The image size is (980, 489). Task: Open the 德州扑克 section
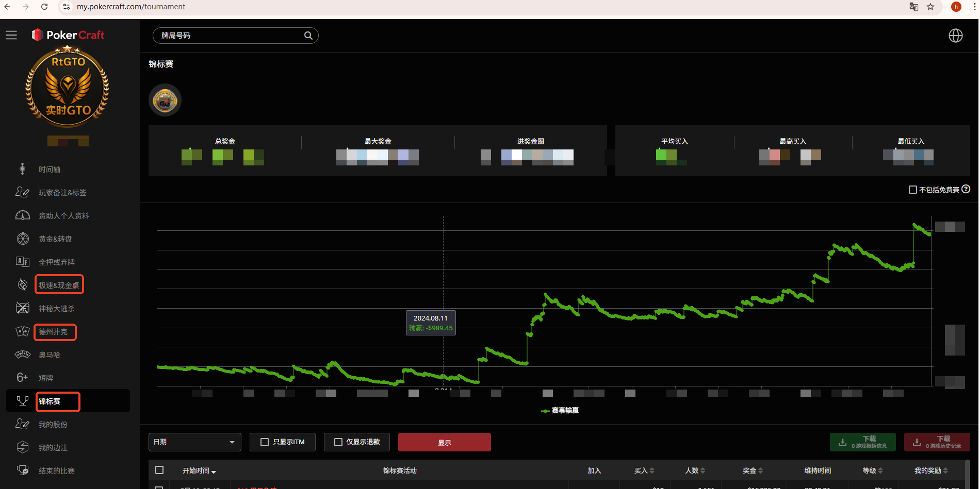[54, 332]
